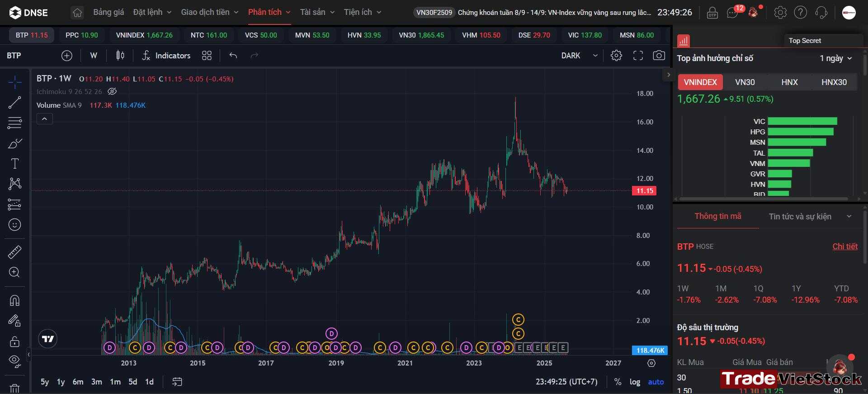This screenshot has width=868, height=394.
Task: Switch to the HNX index tab
Action: (789, 82)
